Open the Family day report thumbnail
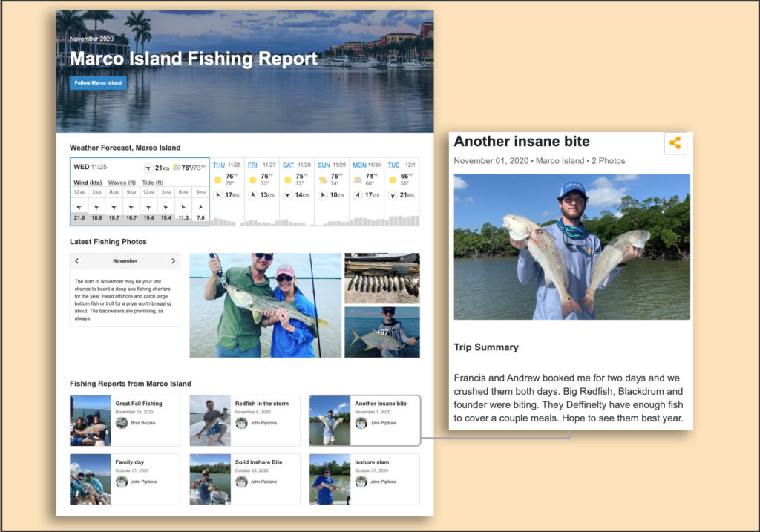The width and height of the screenshot is (760, 532). pyautogui.click(x=91, y=479)
